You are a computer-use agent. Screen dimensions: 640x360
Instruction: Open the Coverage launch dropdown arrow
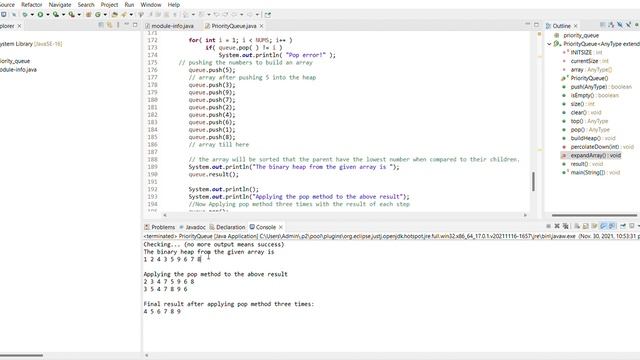[x=63, y=15]
